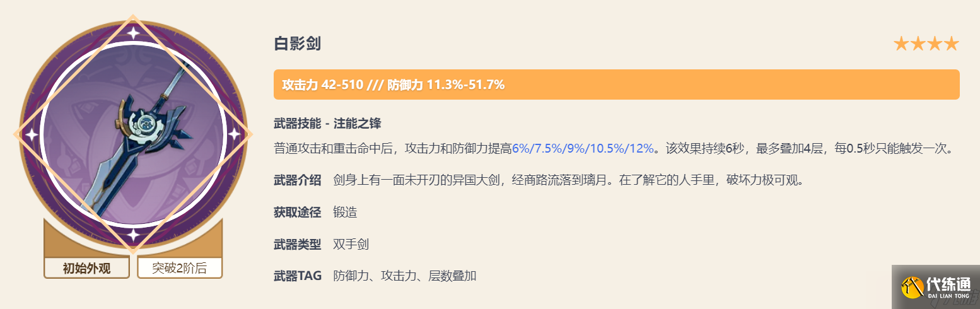The width and height of the screenshot is (980, 309).
Task: Click the bottom sparkle on the diamond frame
Action: pos(134,236)
